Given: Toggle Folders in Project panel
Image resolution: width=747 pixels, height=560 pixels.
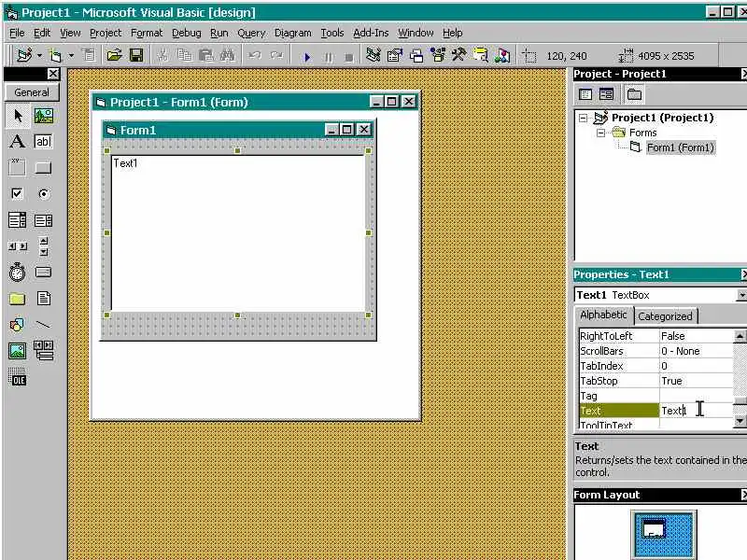Looking at the screenshot, I should click(x=634, y=94).
